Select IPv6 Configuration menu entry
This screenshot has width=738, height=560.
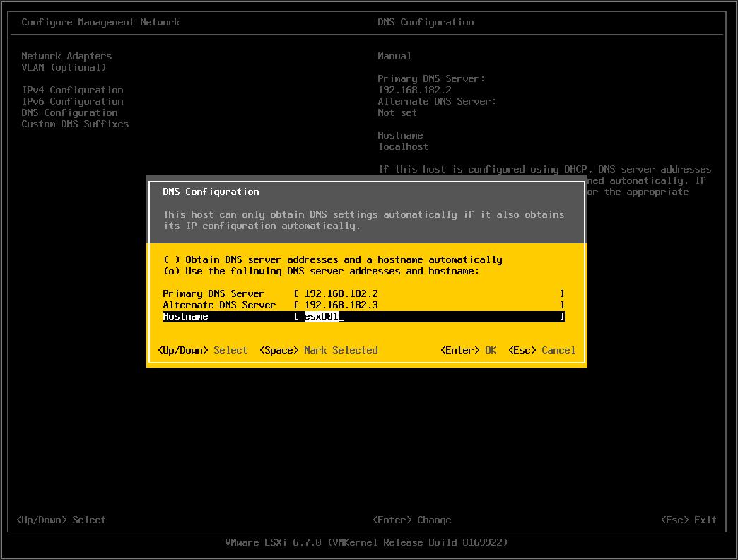tap(73, 101)
